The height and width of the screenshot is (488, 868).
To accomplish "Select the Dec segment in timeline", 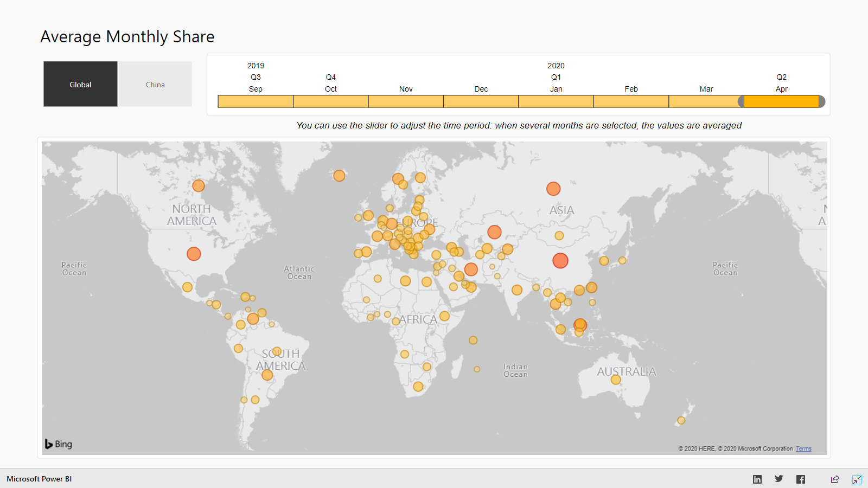I will tap(481, 101).
